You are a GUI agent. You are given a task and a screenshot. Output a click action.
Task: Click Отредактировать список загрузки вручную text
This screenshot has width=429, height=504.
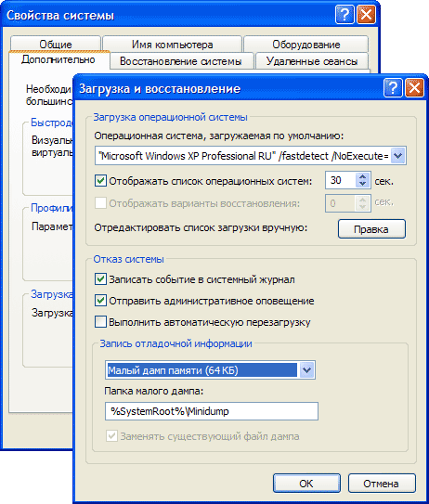pyautogui.click(x=201, y=228)
